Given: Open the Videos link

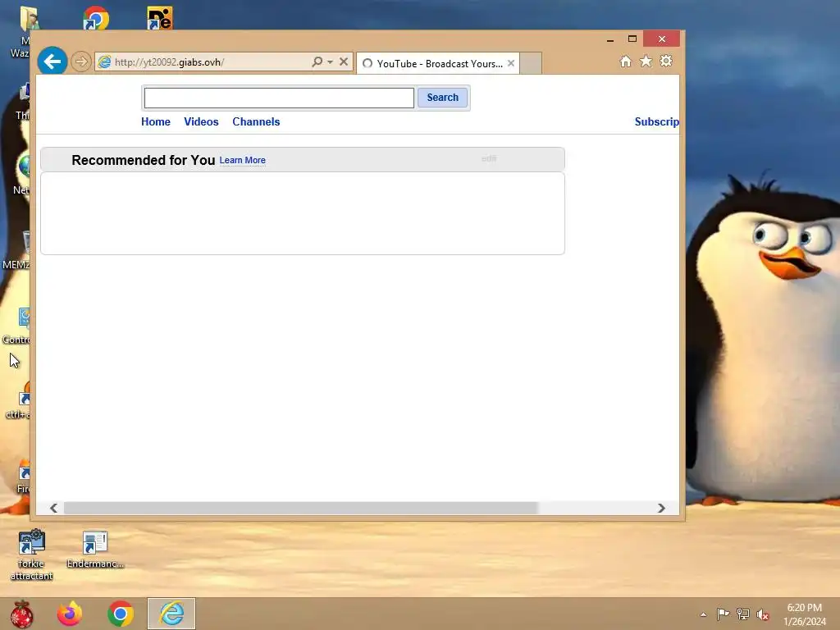Looking at the screenshot, I should pyautogui.click(x=202, y=121).
